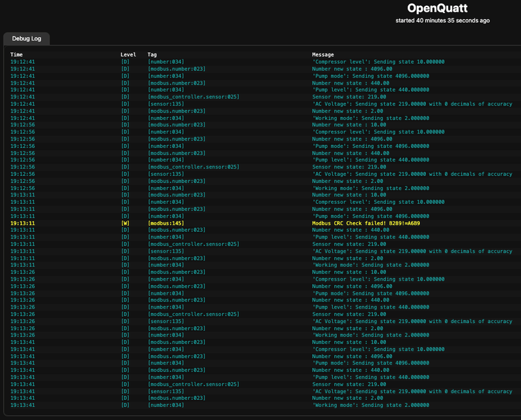The height and width of the screenshot is (420, 521).
Task: Select the 'AC Voltage' message logged at 19:12:56
Action: point(412,174)
